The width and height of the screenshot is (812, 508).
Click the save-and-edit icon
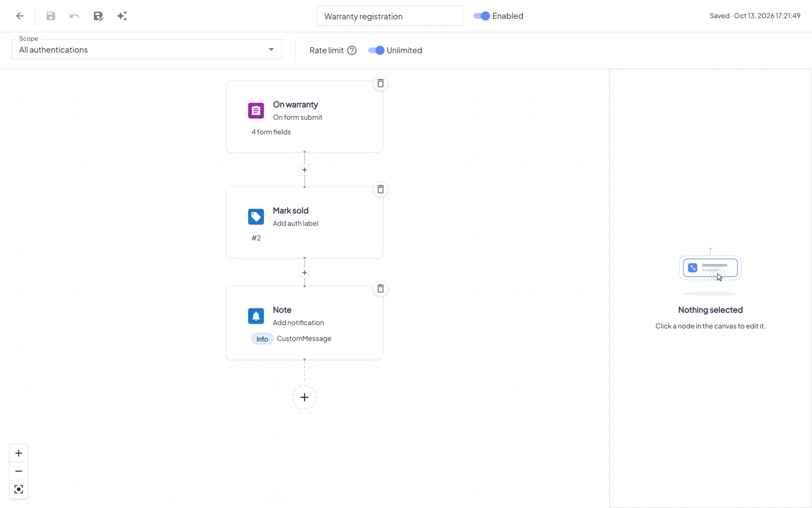(x=98, y=16)
